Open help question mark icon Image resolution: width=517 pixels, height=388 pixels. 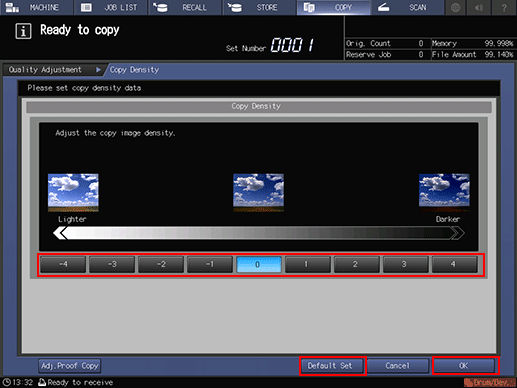504,7
